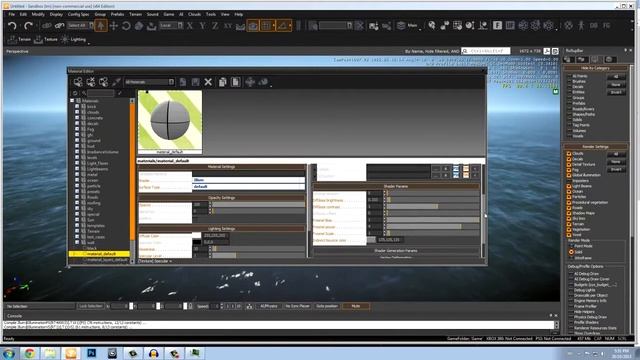
Task: Toggle Follow terrain and snap icon
Action: [x=253, y=26]
